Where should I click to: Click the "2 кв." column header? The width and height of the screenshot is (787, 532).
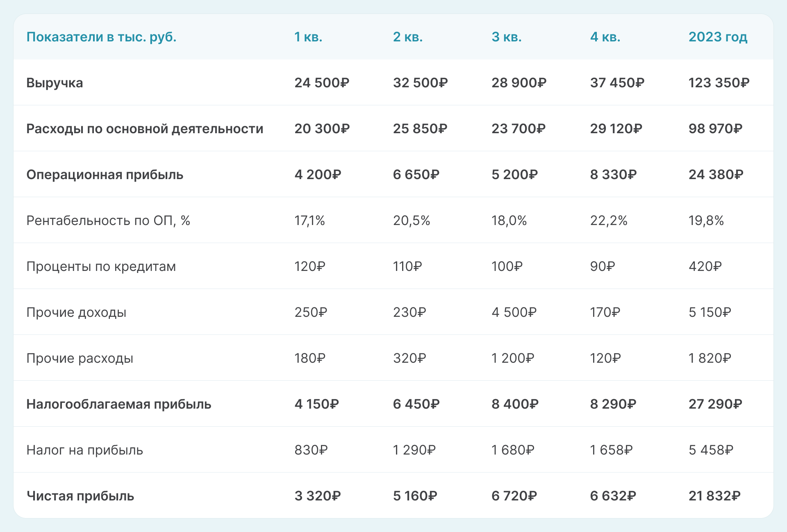(407, 37)
